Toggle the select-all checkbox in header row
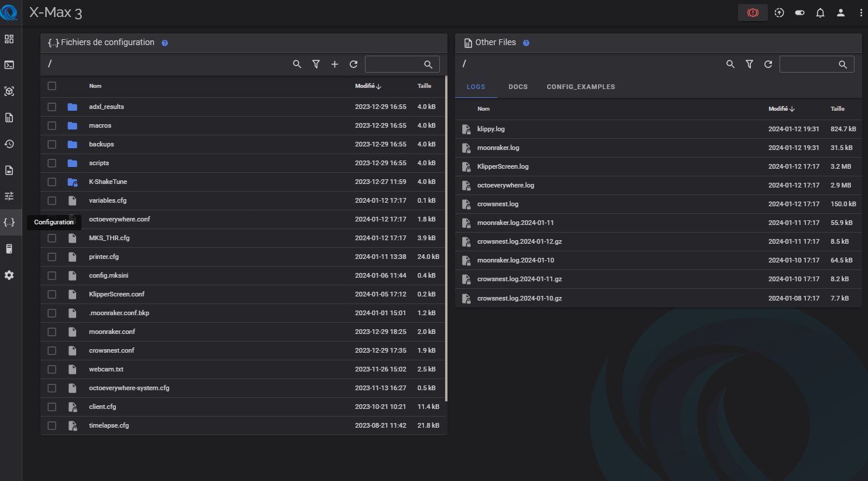Image resolution: width=868 pixels, height=481 pixels. click(52, 86)
